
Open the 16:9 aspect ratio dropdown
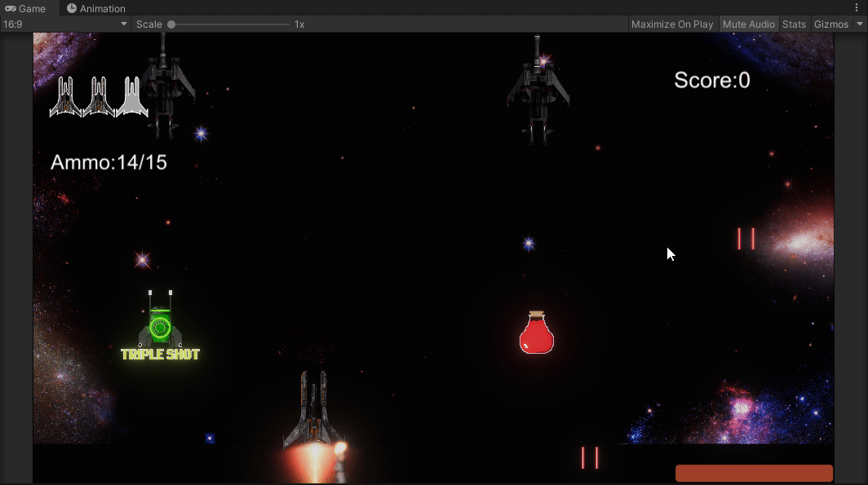click(65, 24)
